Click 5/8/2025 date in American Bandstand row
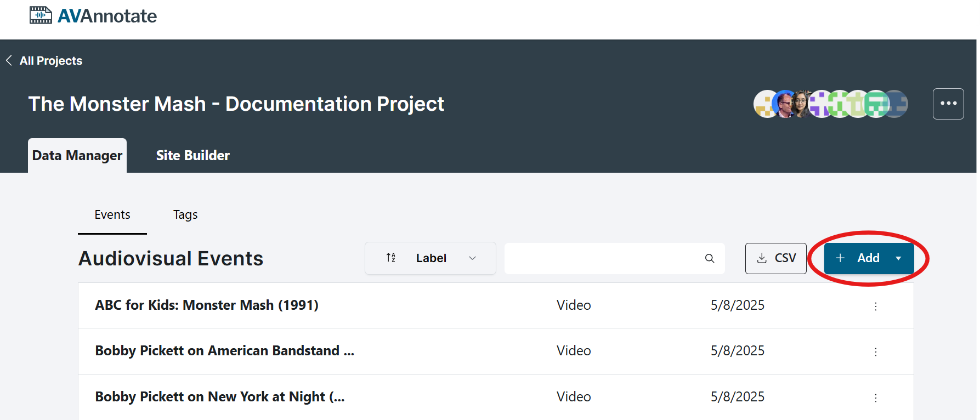980x420 pixels. tap(738, 351)
